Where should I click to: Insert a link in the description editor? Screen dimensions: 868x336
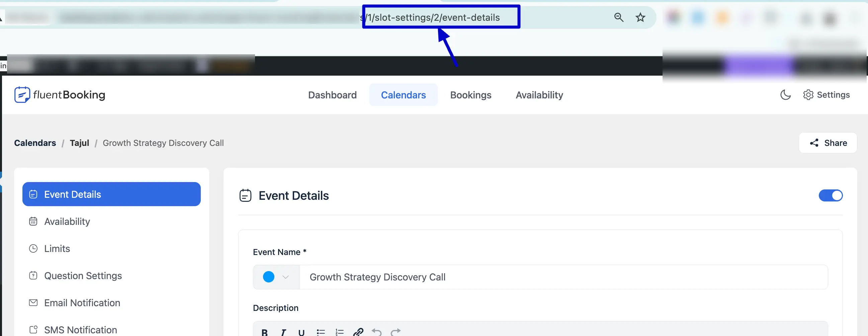[x=358, y=332]
